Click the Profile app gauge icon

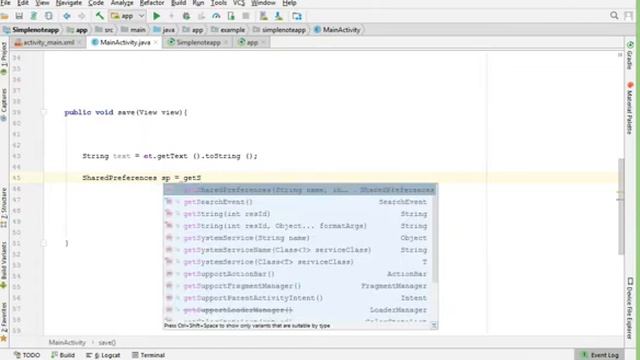[216, 16]
